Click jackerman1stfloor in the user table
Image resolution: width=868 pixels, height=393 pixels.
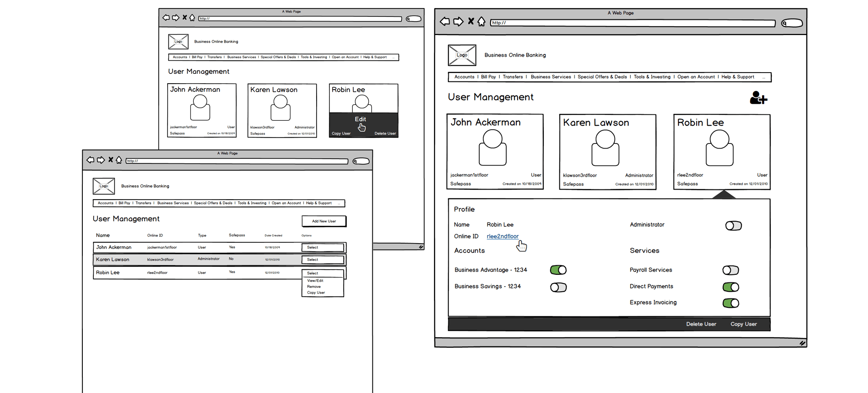[x=162, y=247]
